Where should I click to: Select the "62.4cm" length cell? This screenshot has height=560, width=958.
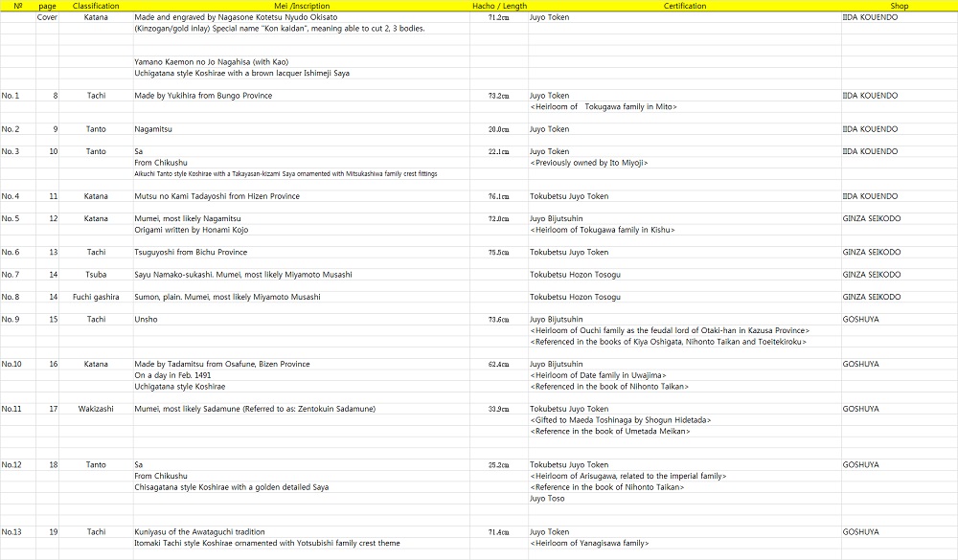click(x=498, y=365)
